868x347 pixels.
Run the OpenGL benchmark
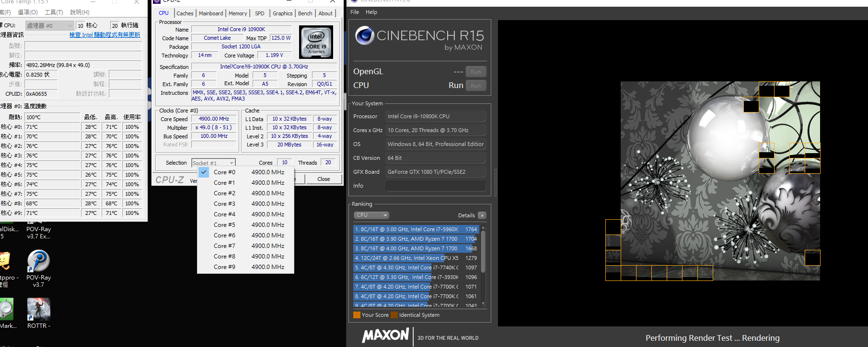(475, 72)
